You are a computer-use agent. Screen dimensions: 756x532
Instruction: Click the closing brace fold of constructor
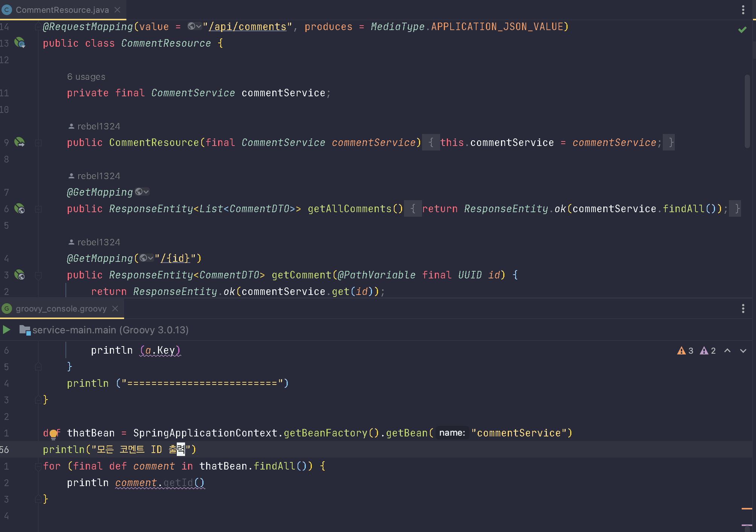click(x=669, y=143)
